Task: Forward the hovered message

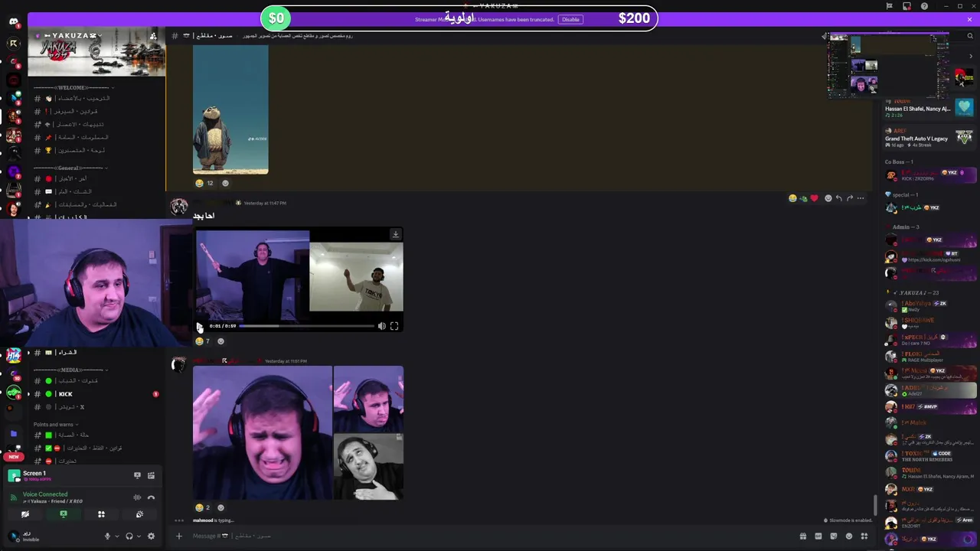Action: 849,198
